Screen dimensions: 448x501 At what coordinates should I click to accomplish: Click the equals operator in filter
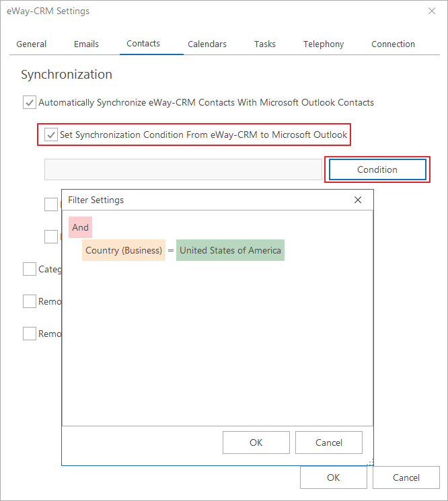[x=171, y=250]
